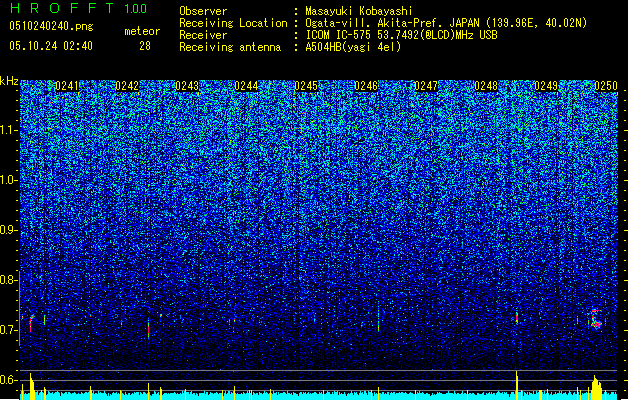The width and height of the screenshot is (629, 400).
Task: Click the Receiver ICOM IC-575 line
Action: click(338, 35)
